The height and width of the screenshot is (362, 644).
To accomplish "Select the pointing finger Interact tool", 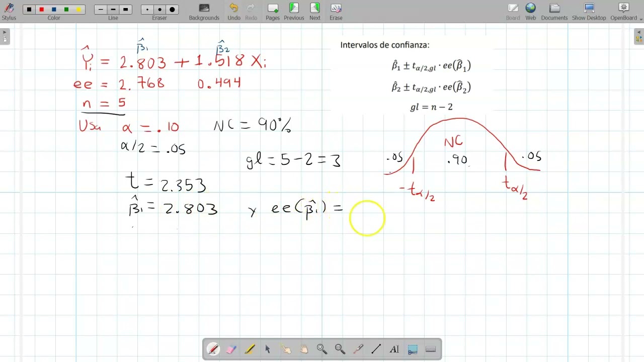I will [286, 349].
